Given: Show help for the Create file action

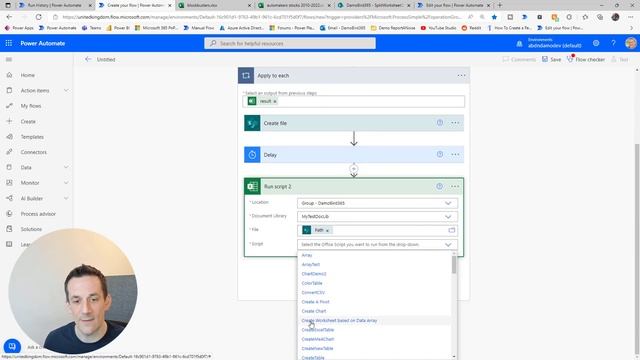Looking at the screenshot, I should click(440, 122).
